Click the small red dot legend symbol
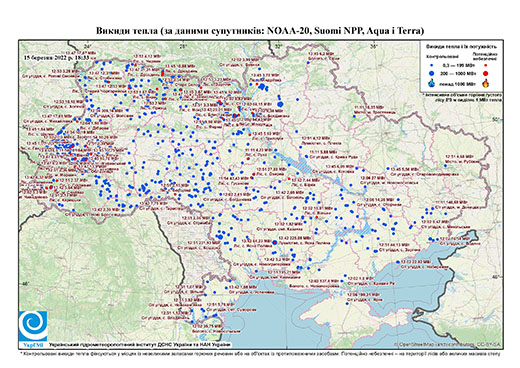The height and width of the screenshot is (368, 520). pyautogui.click(x=485, y=65)
